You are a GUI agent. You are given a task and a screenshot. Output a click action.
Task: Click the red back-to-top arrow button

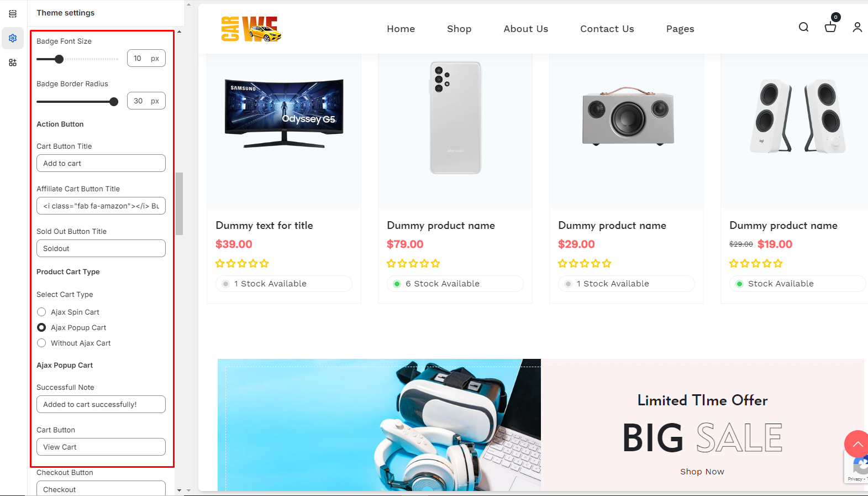(x=856, y=443)
